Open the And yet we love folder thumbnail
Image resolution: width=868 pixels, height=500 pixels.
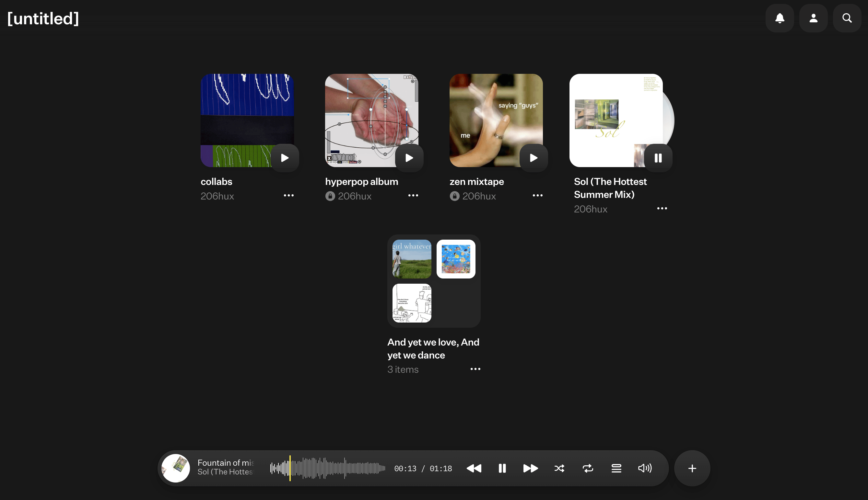[x=434, y=281]
